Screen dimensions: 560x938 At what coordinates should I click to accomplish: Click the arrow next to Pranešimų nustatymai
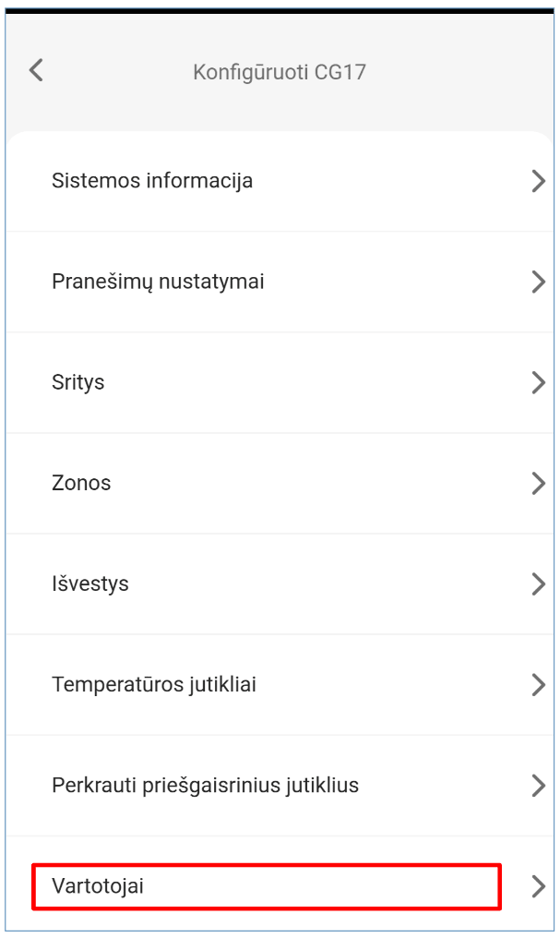coord(539,282)
